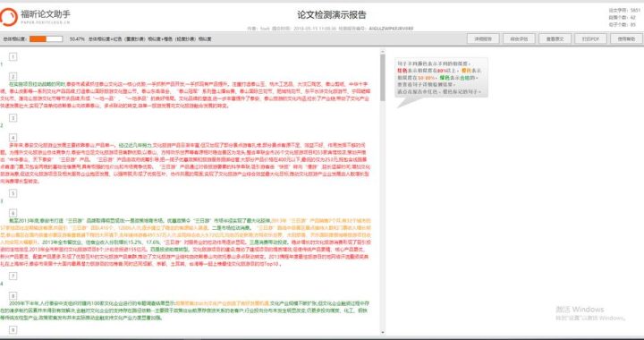Click the report vertical scrollbar thumb
Image resolution: width=644 pixels, height=340 pixels.
[x=383, y=78]
